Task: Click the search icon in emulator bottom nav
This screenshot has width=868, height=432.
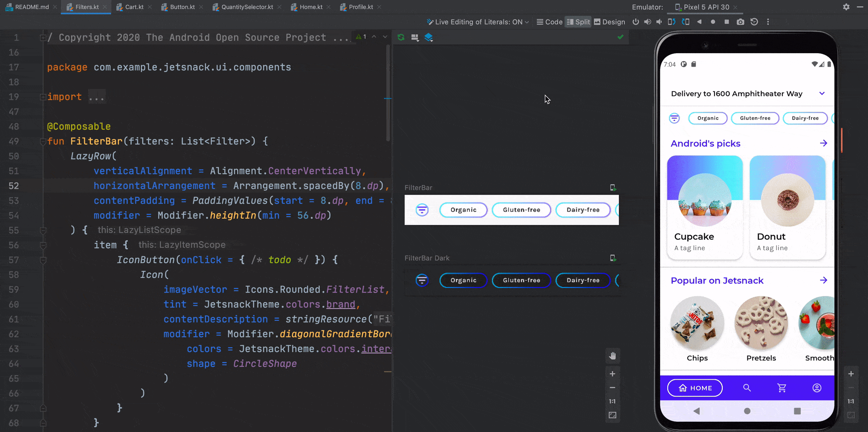Action: (747, 388)
